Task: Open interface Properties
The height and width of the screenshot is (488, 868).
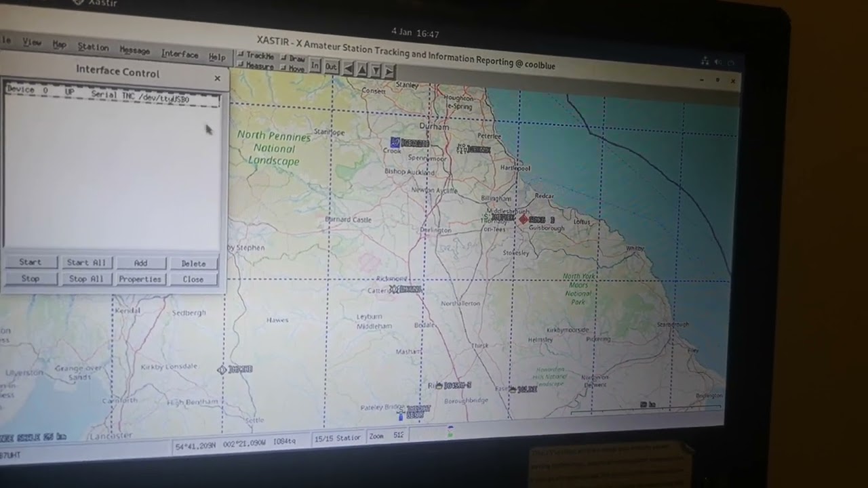Action: [x=140, y=279]
